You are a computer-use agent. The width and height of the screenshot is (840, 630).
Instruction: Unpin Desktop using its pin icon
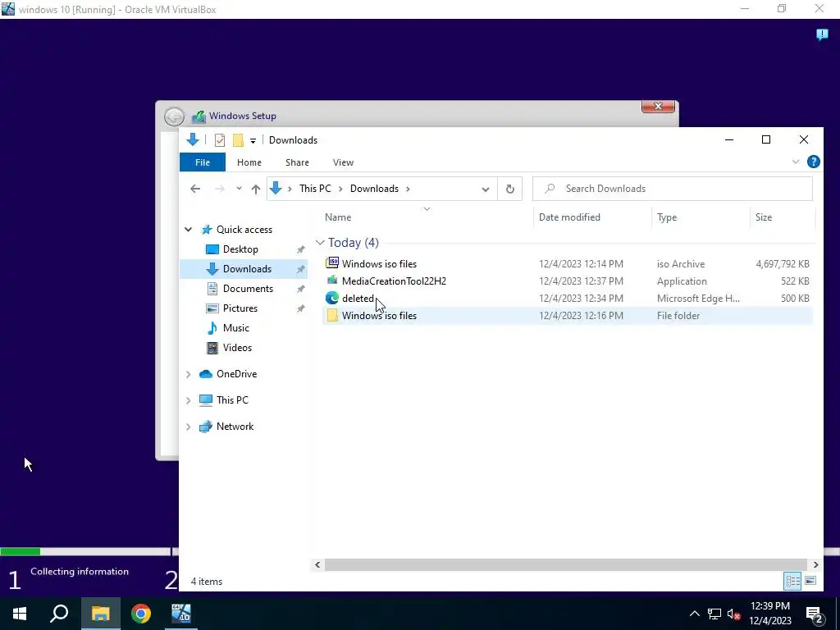(300, 249)
